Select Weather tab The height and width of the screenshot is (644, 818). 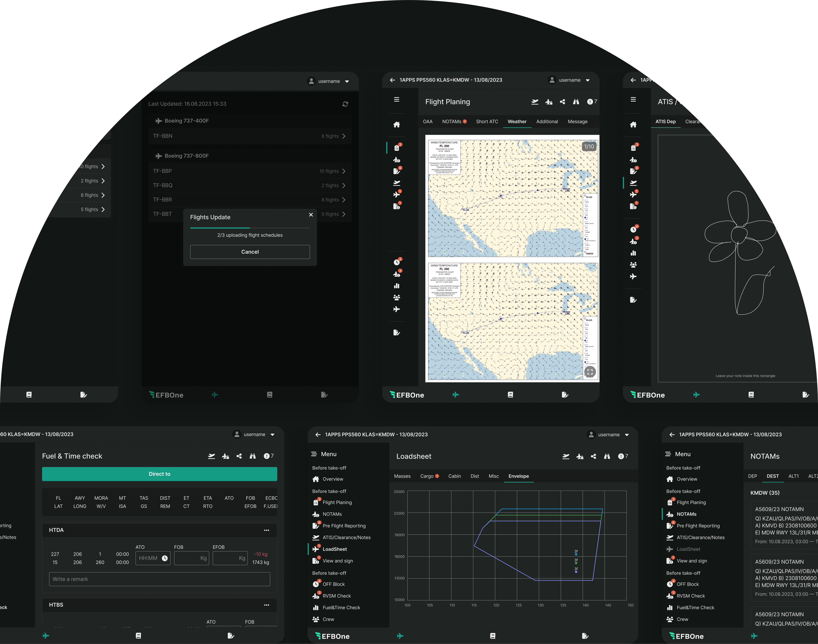517,121
